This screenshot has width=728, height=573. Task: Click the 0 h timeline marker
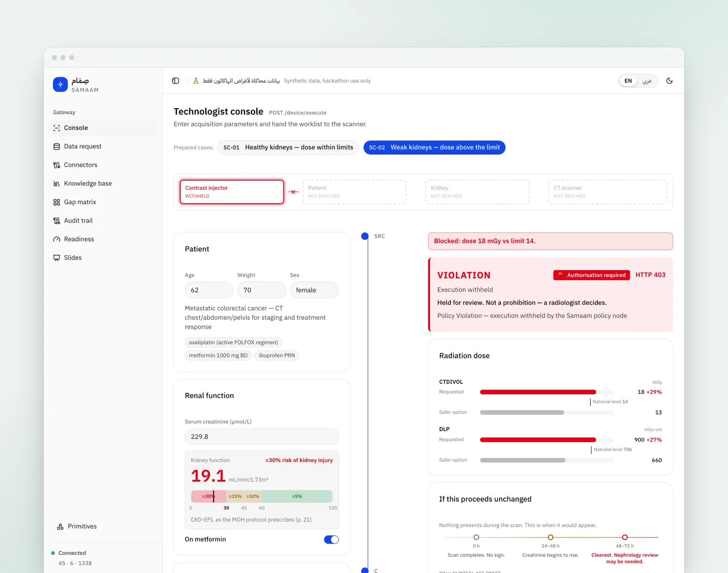pyautogui.click(x=476, y=538)
